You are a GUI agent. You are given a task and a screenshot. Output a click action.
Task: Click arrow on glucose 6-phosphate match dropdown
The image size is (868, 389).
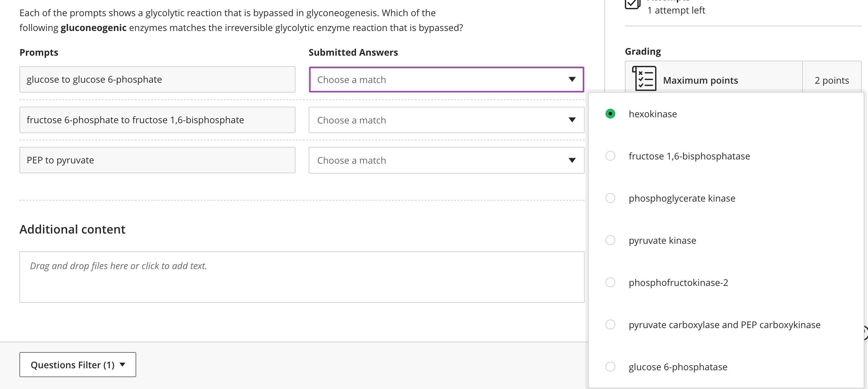coord(572,79)
